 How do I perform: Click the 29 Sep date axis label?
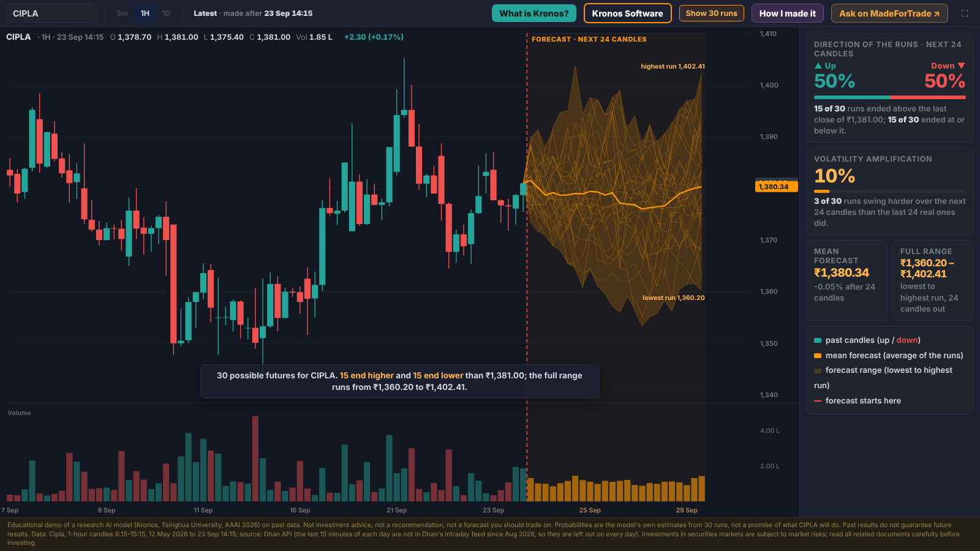pyautogui.click(x=687, y=510)
